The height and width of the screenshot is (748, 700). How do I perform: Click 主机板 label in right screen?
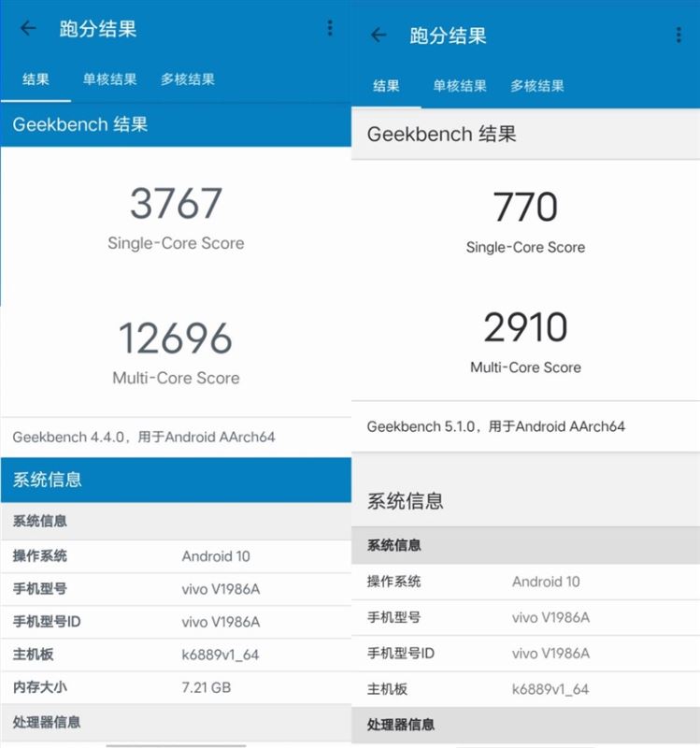(387, 689)
